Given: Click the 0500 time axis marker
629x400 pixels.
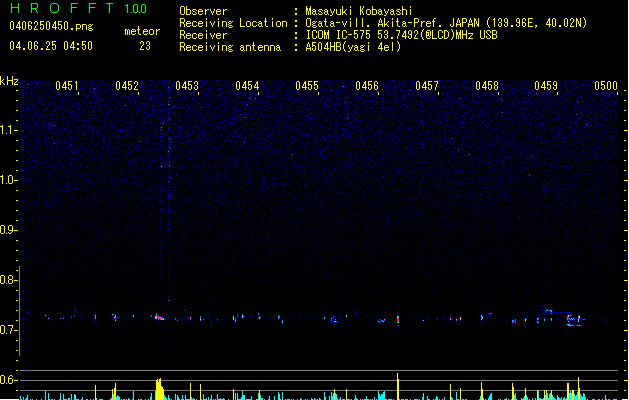Looking at the screenshot, I should 606,86.
